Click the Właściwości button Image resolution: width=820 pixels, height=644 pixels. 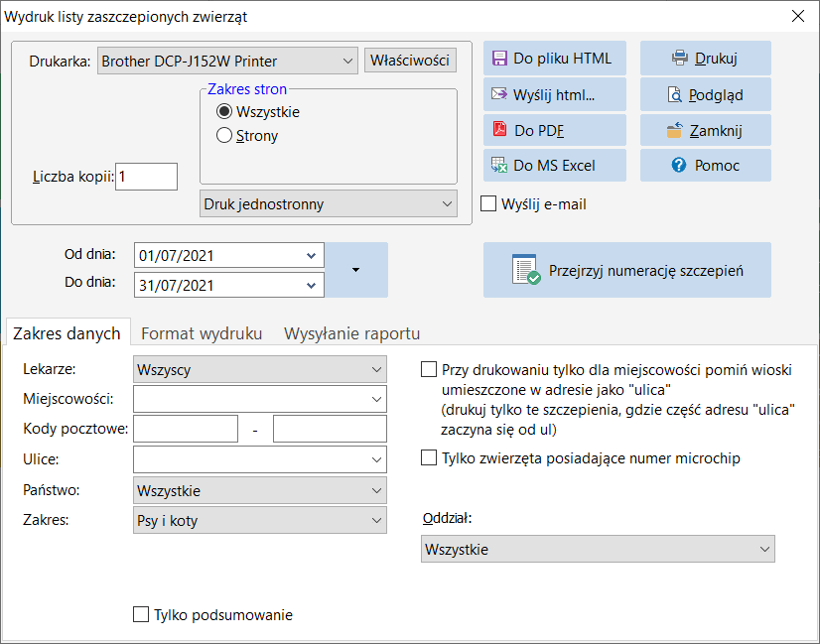click(x=411, y=61)
